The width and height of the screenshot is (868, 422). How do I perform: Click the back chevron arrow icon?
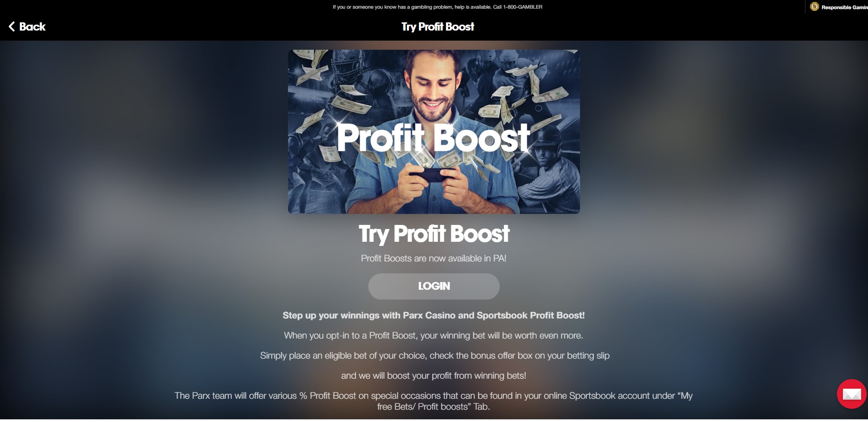pos(12,27)
